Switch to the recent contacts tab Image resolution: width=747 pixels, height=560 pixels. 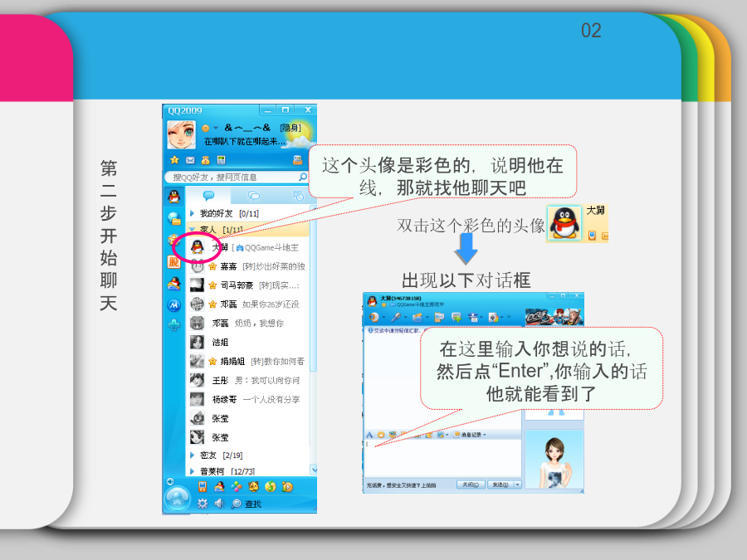(297, 196)
